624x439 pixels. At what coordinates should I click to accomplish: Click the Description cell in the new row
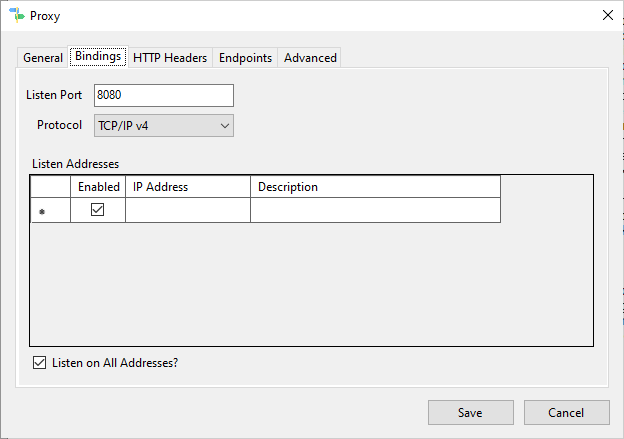tap(375, 210)
